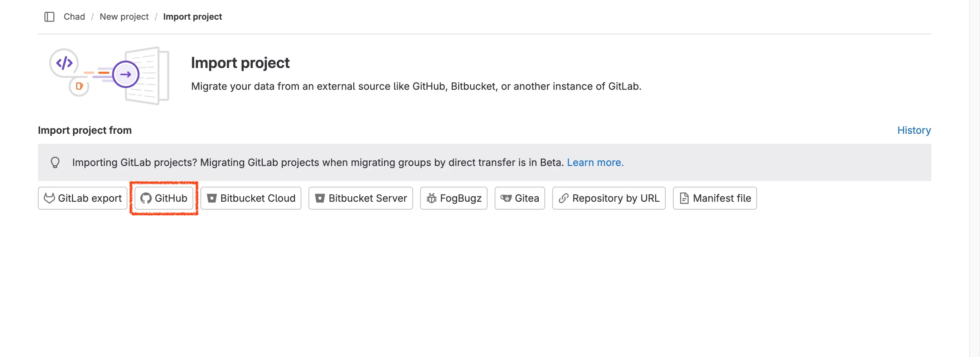This screenshot has width=980, height=357.
Task: Click the Import project illustration
Action: 110,75
